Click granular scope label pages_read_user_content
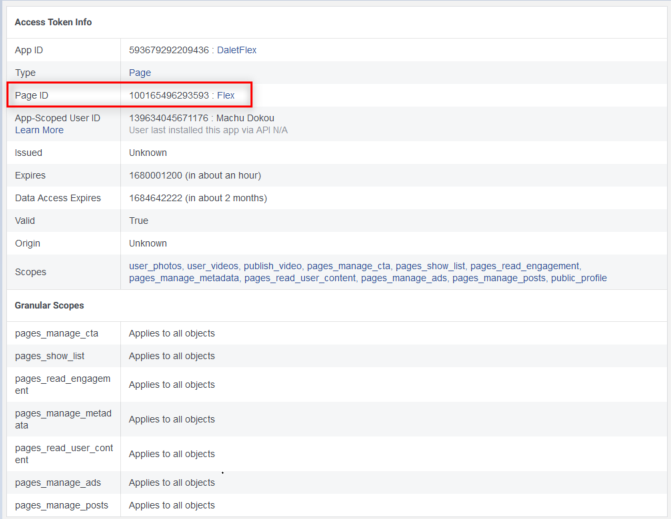Viewport: 671px width, 519px height. (64, 454)
